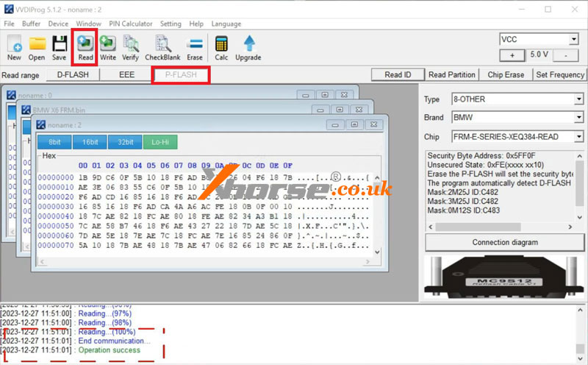The width and height of the screenshot is (588, 365).
Task: Increase voltage with the plus button
Action: (x=512, y=55)
